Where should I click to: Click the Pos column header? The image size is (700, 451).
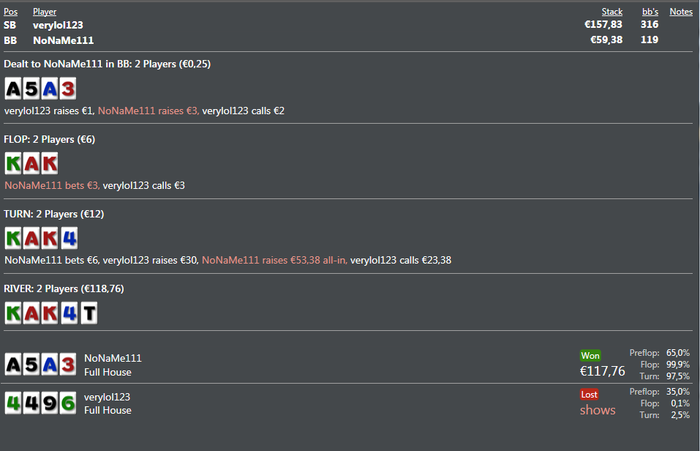pos(11,12)
